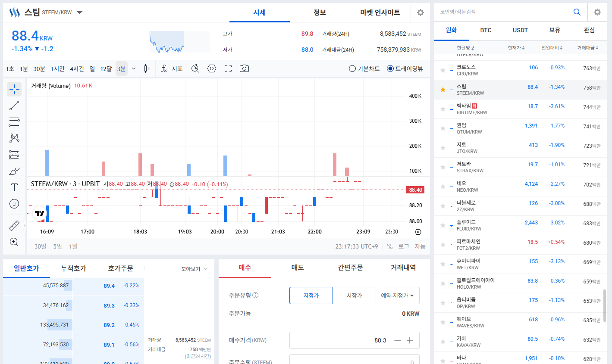This screenshot has height=364, width=612.
Task: Favorite 지토 with its star
Action: click(443, 148)
